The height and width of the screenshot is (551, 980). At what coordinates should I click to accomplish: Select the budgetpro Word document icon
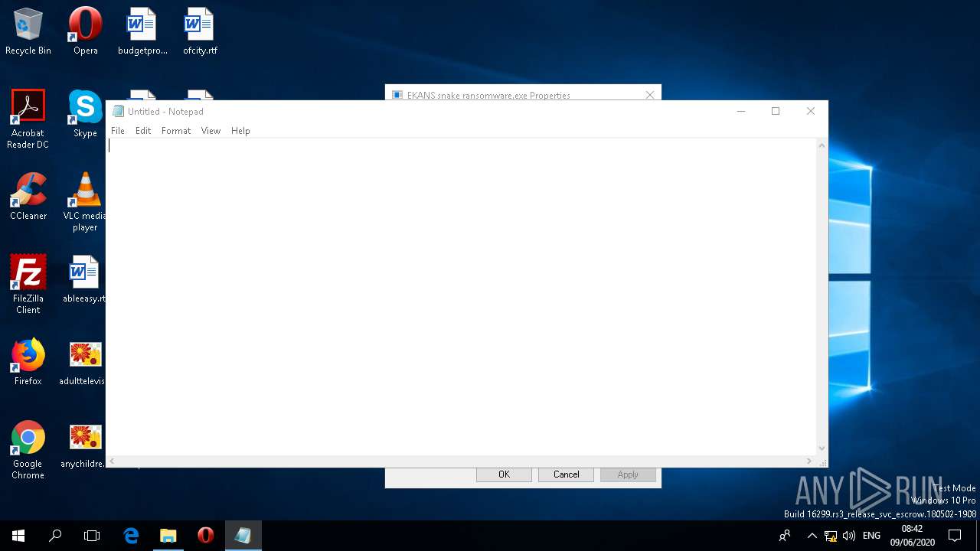coord(142,32)
